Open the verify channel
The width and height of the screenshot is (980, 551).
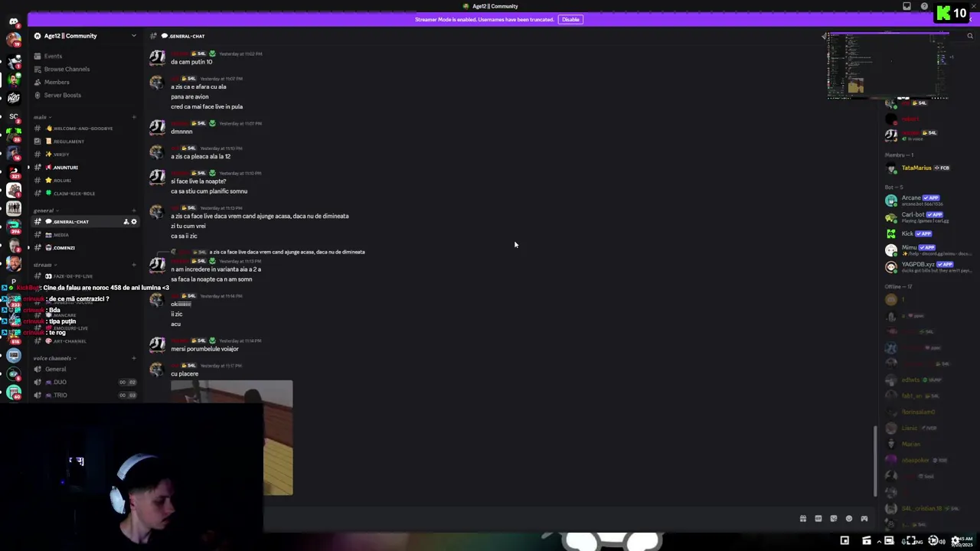(84, 155)
